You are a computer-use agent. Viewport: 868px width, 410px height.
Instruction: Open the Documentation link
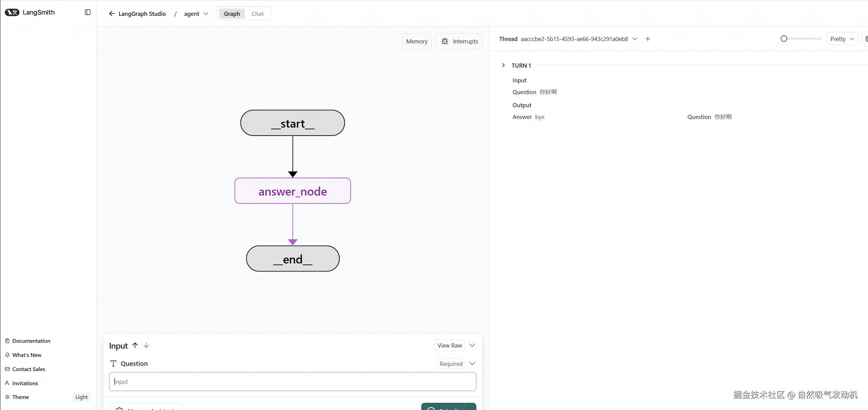tap(31, 341)
